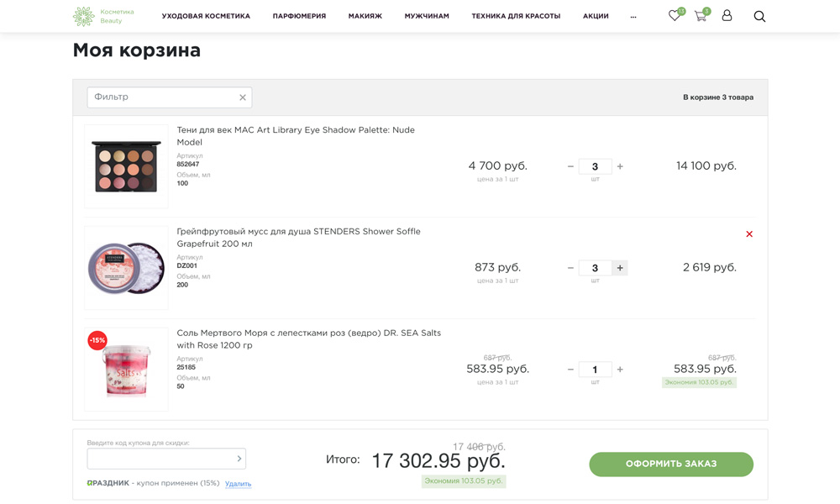Decrease quantity of DR. SEA rose salts
The width and height of the screenshot is (840, 504).
[x=570, y=370]
